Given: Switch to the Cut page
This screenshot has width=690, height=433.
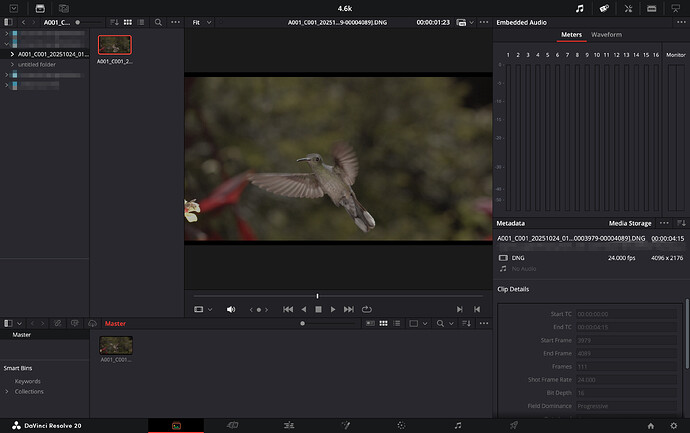Looking at the screenshot, I should (x=233, y=425).
